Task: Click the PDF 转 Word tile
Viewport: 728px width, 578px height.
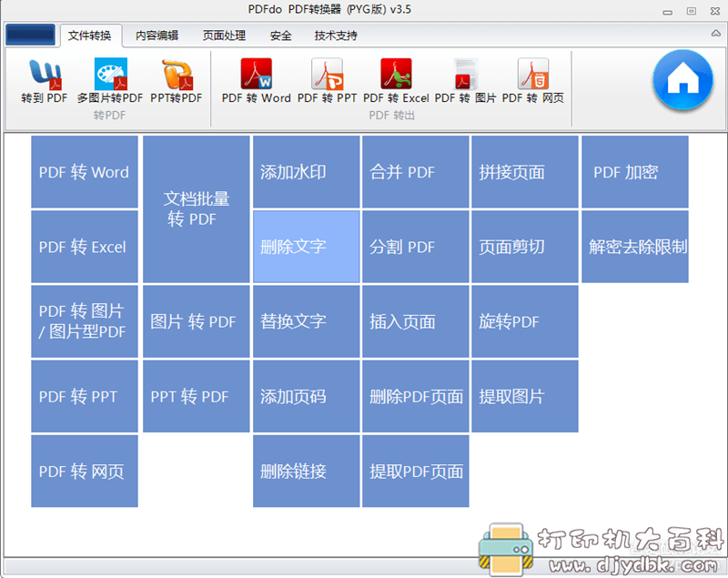Action: (85, 172)
